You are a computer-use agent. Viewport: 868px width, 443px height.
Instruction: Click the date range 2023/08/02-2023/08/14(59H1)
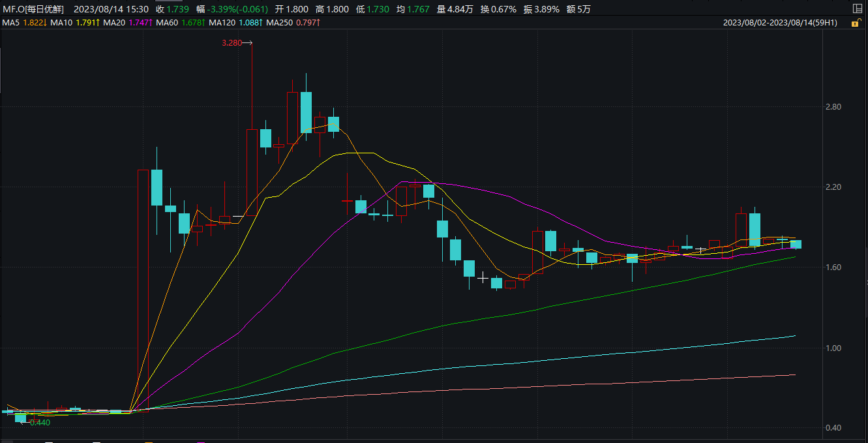point(780,23)
